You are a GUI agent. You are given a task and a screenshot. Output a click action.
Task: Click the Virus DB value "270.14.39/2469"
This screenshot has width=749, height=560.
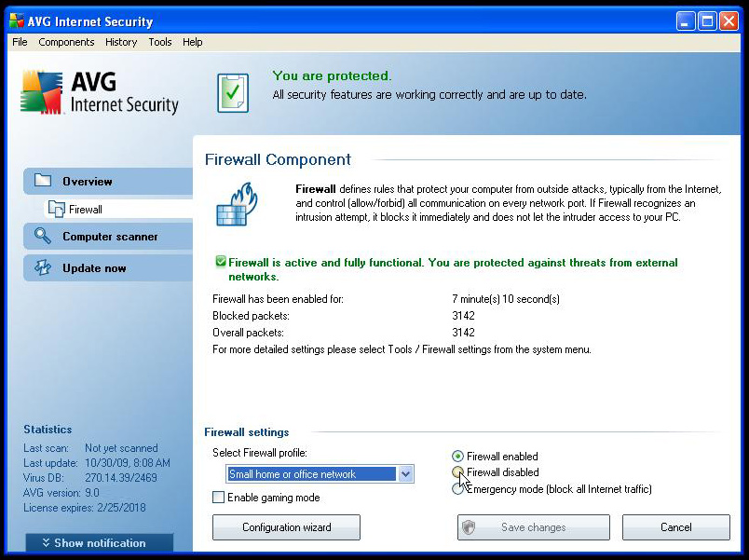click(121, 477)
